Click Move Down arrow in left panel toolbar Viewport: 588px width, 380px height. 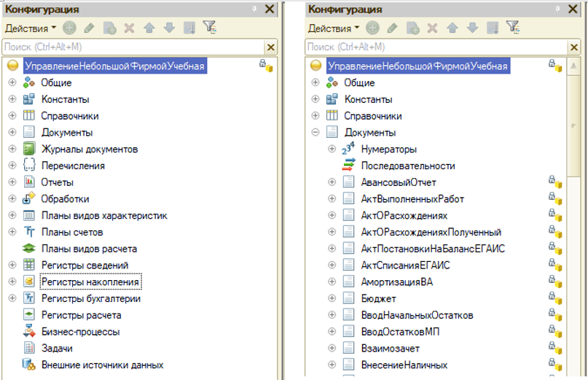[170, 28]
